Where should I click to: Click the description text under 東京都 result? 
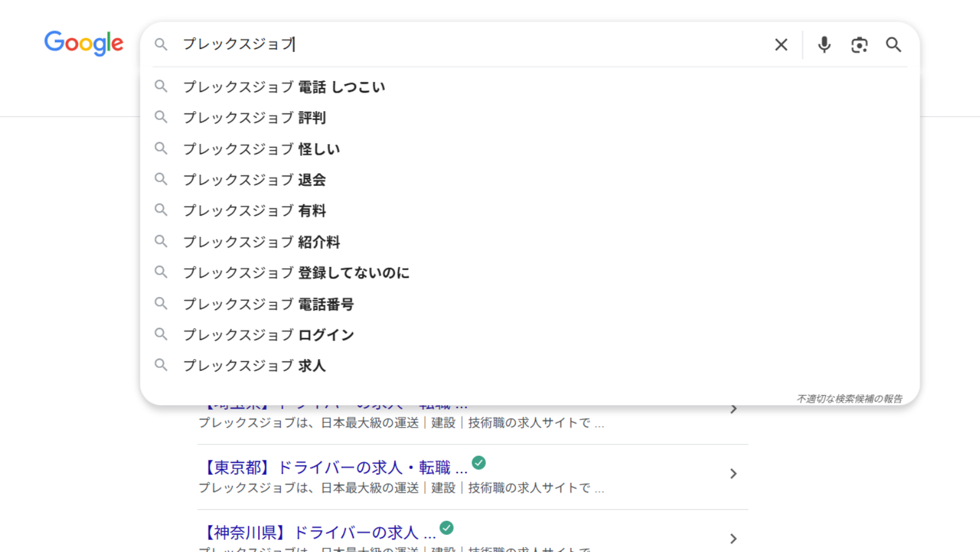[402, 488]
